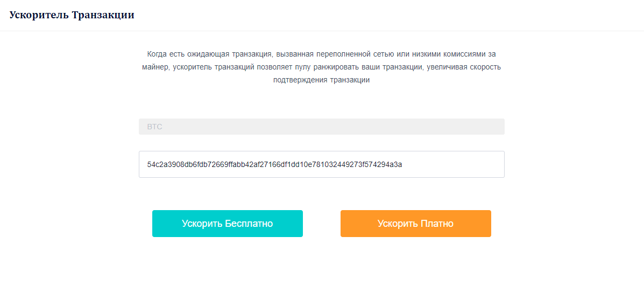Click the BTC placeholder text

[155, 127]
